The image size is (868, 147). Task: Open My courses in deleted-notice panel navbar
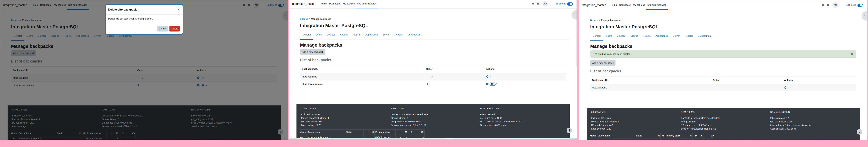[639, 5]
